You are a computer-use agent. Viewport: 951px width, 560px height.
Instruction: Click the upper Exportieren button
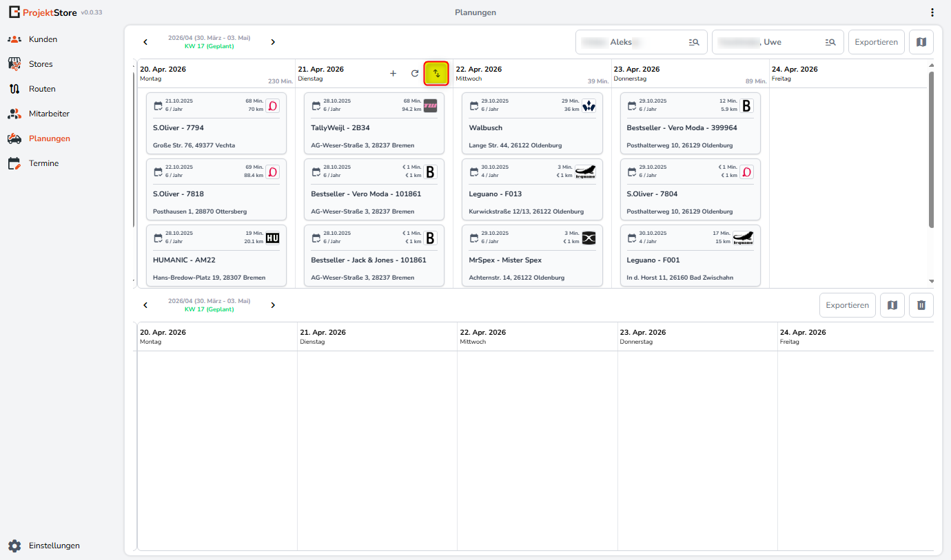[876, 42]
